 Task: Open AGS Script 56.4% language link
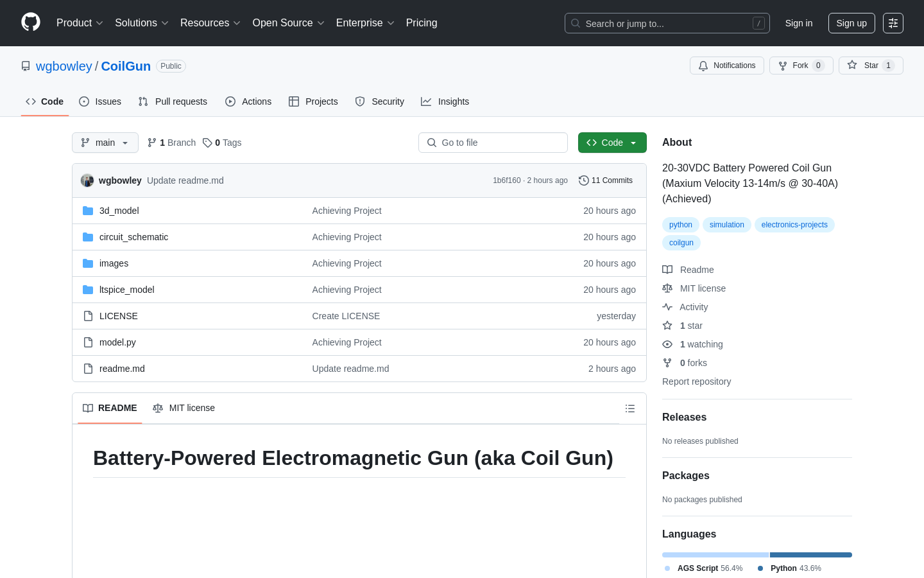704,568
